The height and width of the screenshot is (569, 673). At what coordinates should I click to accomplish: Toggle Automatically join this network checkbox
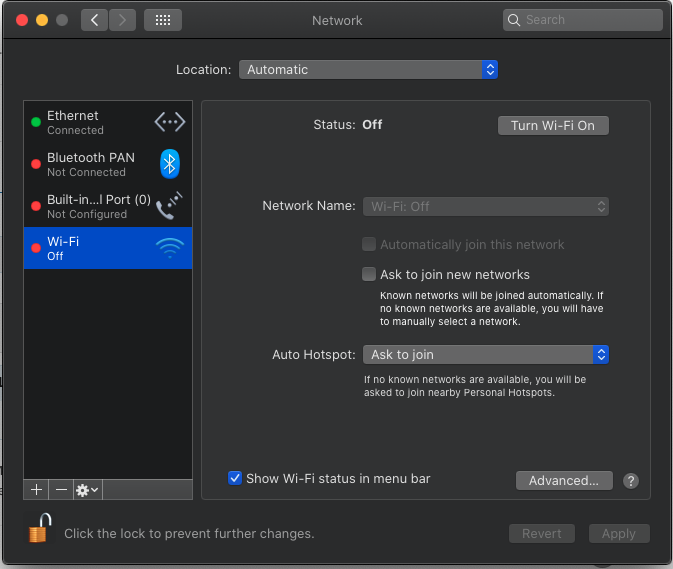click(369, 244)
